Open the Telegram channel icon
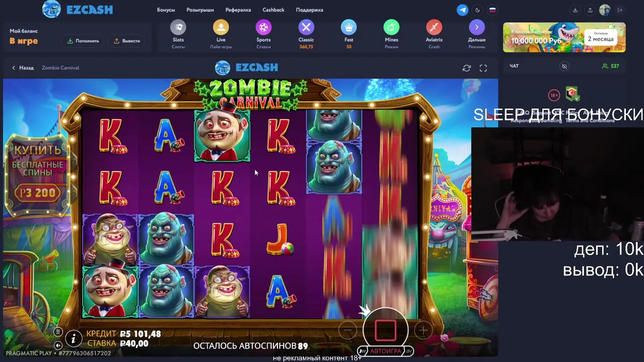 (x=462, y=10)
